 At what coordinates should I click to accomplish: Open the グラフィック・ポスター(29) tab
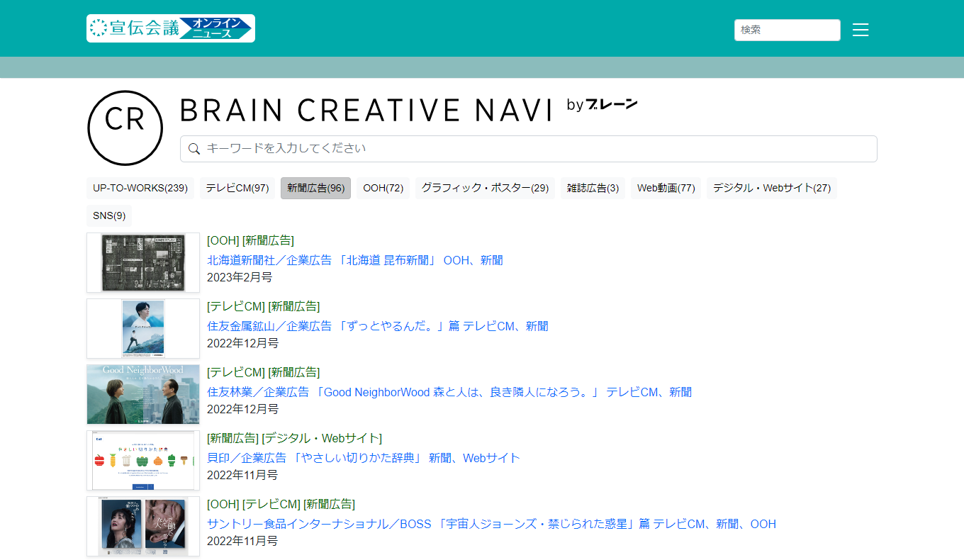click(485, 188)
